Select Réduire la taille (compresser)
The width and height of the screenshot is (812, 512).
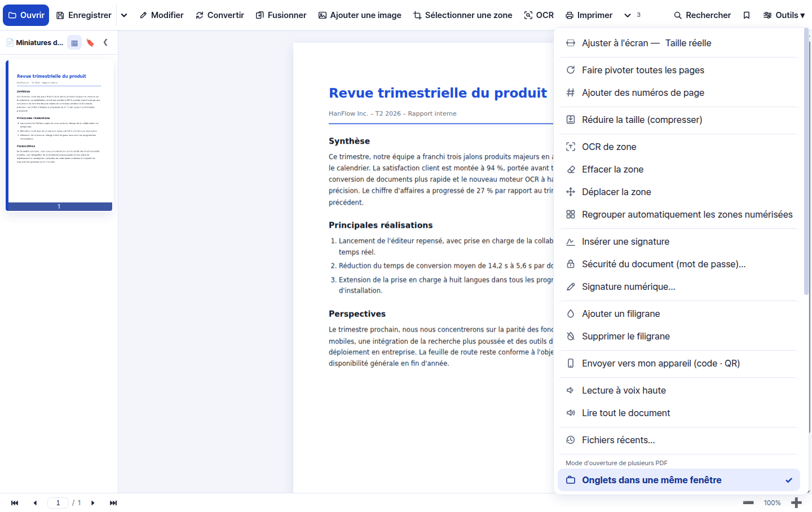679,120
